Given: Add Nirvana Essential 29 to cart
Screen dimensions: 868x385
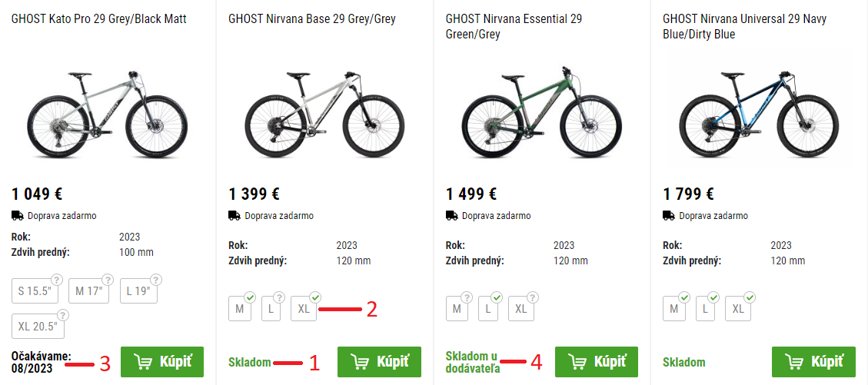Looking at the screenshot, I should [597, 362].
